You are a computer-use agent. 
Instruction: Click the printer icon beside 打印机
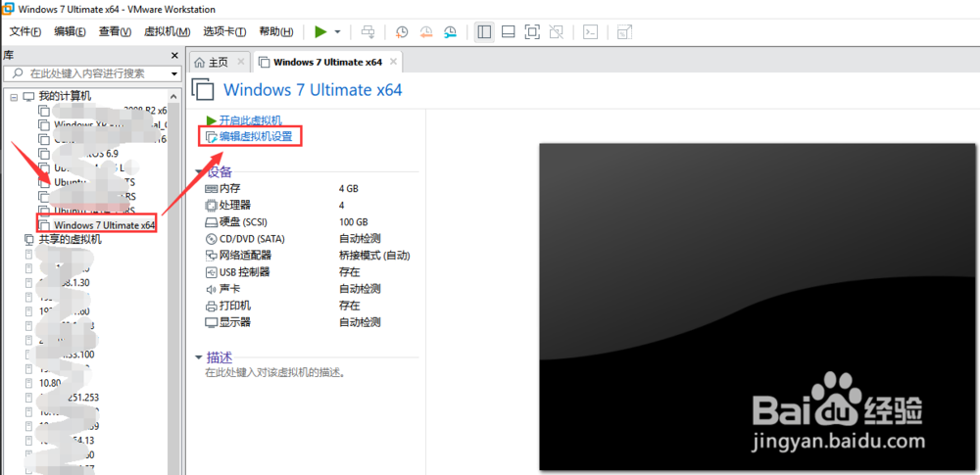tap(211, 306)
